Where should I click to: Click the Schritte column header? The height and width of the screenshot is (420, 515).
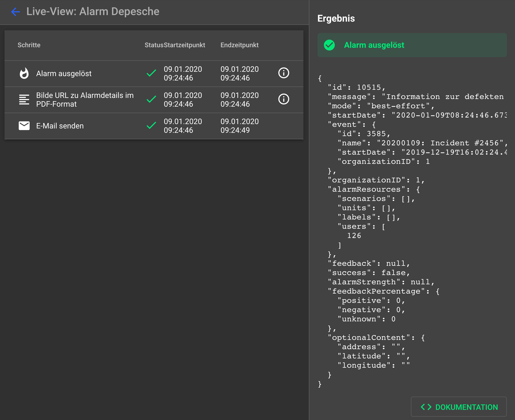[29, 45]
